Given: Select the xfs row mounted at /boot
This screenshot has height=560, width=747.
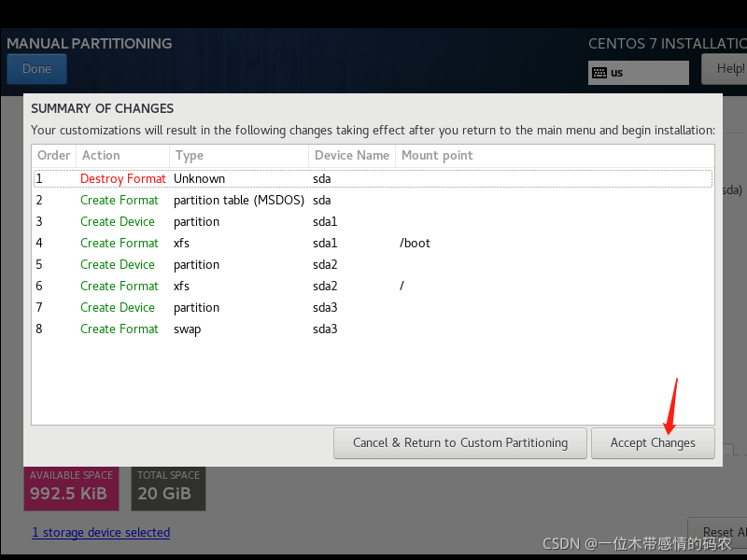Looking at the screenshot, I should pyautogui.click(x=373, y=243).
